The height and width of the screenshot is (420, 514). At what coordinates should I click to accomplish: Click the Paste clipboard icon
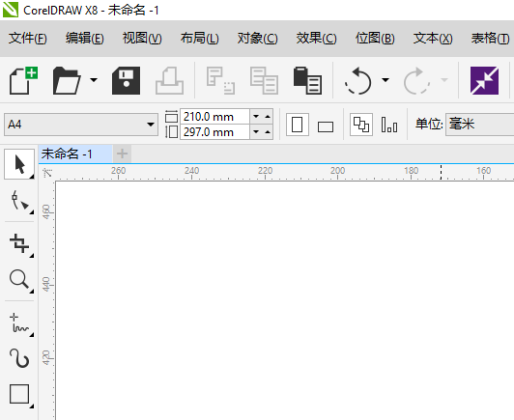(307, 80)
